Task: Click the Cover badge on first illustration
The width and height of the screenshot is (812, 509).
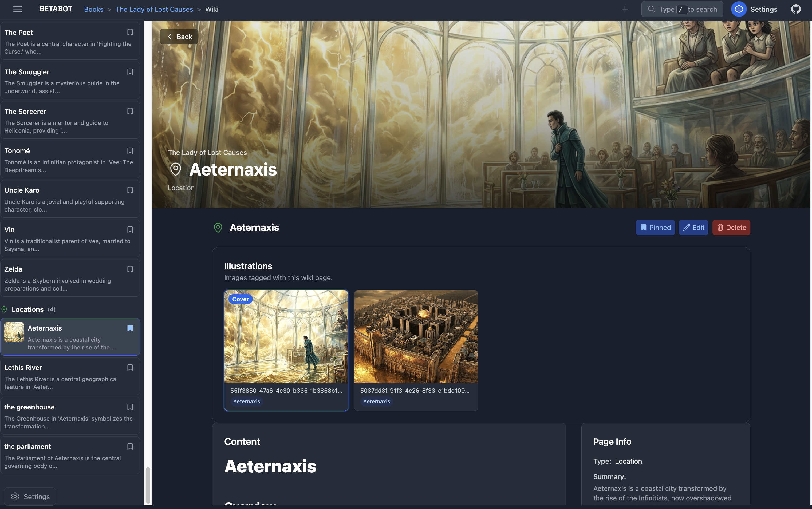Action: pyautogui.click(x=241, y=299)
